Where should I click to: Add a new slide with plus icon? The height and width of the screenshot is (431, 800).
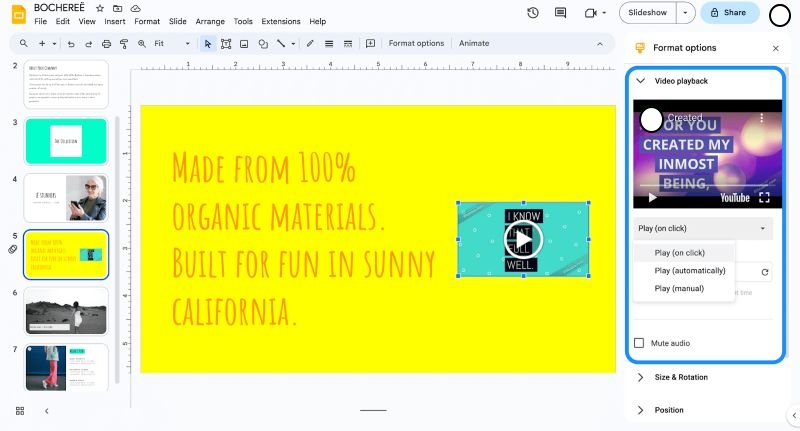point(42,44)
